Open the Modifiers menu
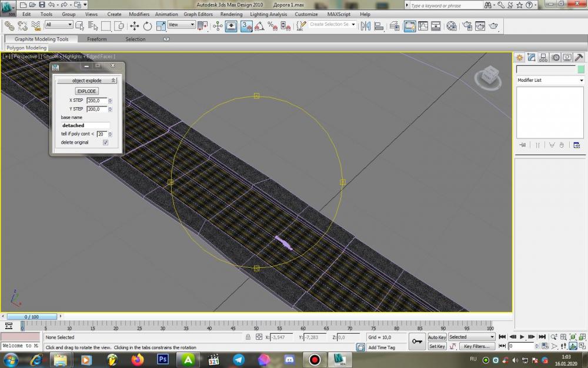This screenshot has width=588, height=368. (x=139, y=14)
